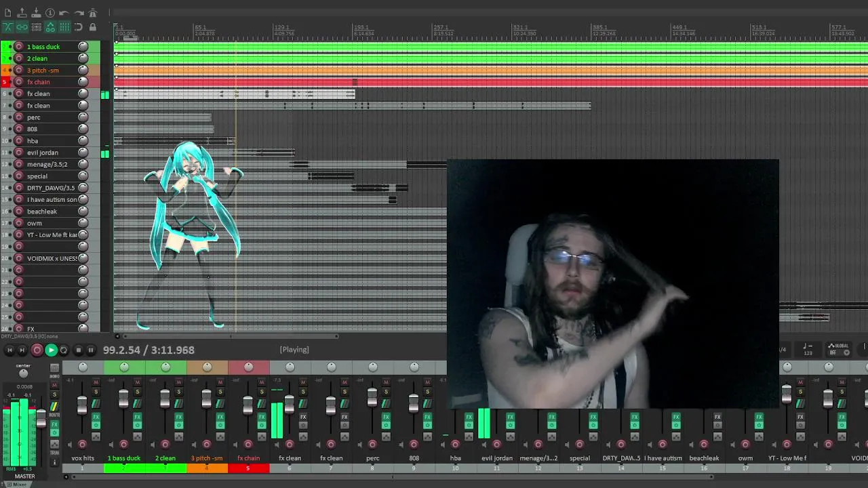Click the 'evil jordan' track name in track list
This screenshot has height=488, width=868.
(x=43, y=152)
